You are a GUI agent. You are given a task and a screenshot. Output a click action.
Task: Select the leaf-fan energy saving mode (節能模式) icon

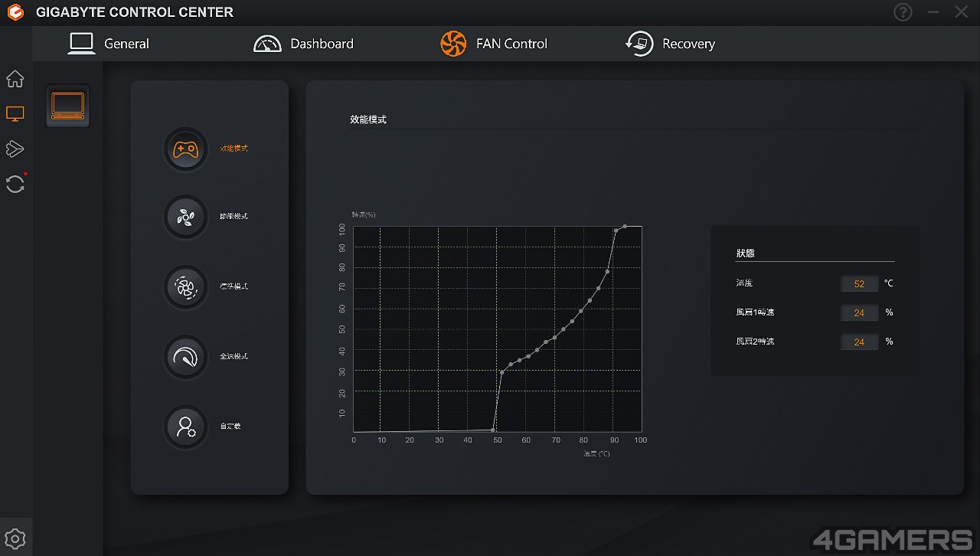(x=186, y=217)
